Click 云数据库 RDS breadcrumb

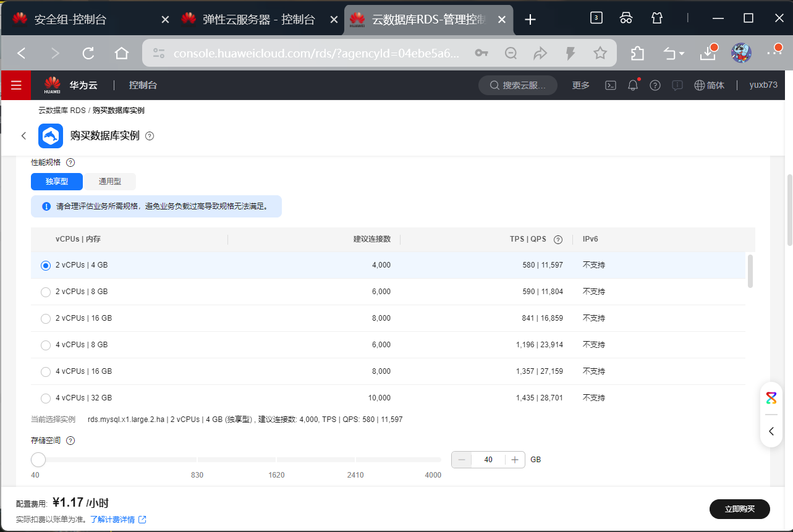62,111
